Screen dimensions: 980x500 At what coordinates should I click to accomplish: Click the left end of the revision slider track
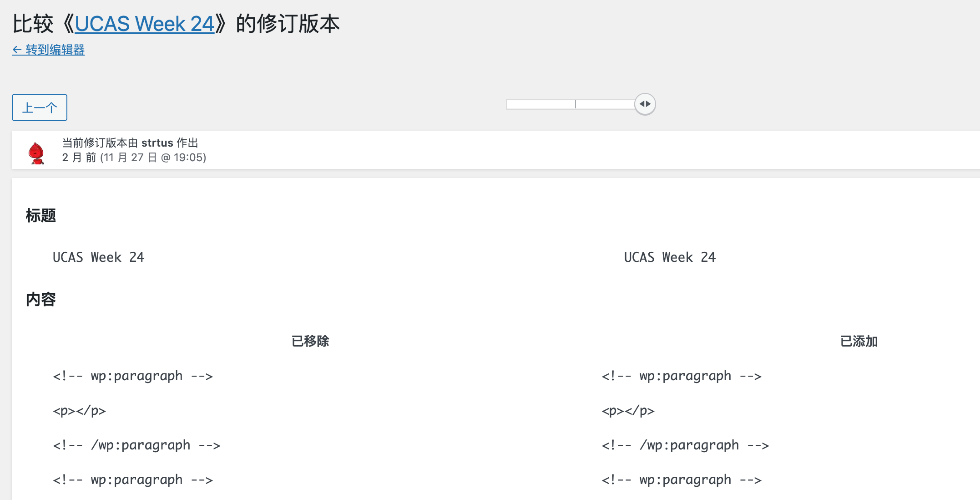tap(509, 104)
